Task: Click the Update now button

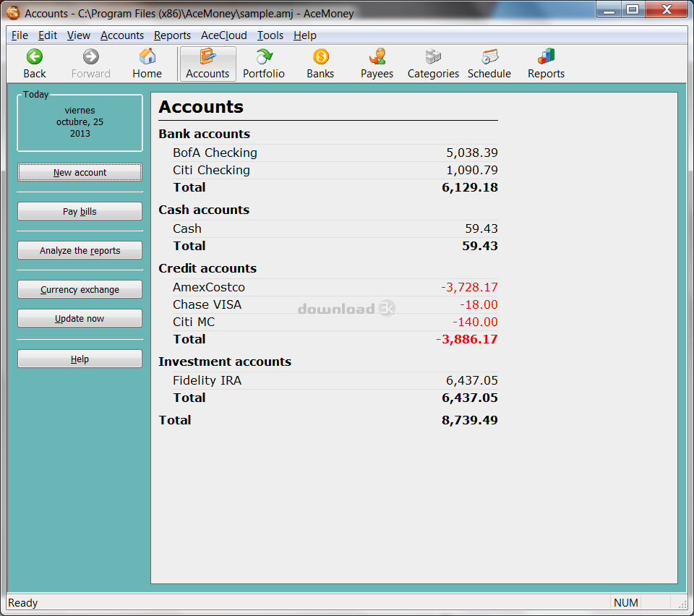Action: point(80,318)
